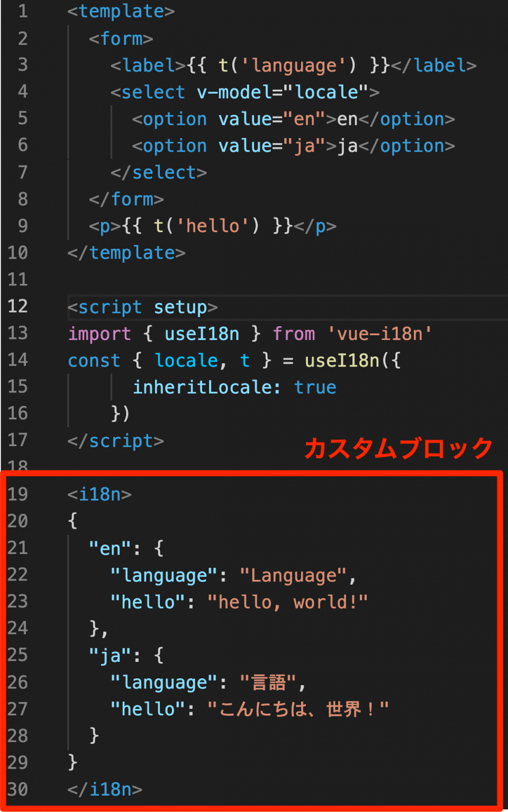Click the カスタムブロック annotation label
Image resolution: width=508 pixels, height=812 pixels.
[397, 447]
